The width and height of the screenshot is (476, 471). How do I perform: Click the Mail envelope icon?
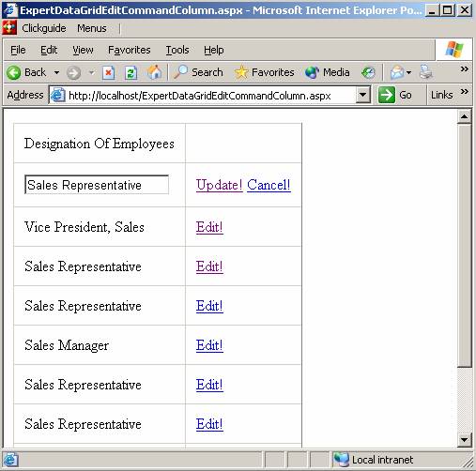pyautogui.click(x=397, y=72)
